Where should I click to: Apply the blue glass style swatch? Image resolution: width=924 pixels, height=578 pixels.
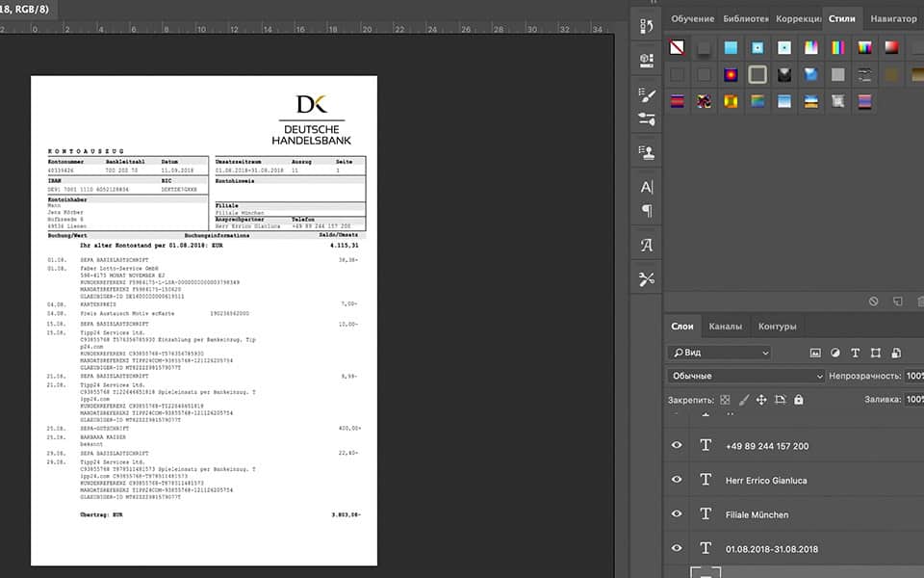click(810, 74)
